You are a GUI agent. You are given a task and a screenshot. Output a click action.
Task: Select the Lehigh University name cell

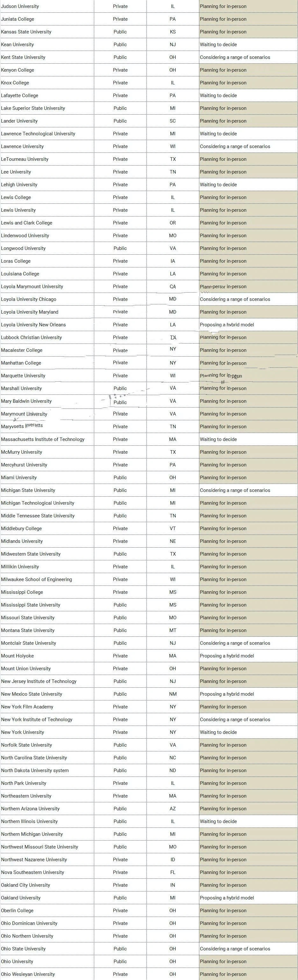19,185
